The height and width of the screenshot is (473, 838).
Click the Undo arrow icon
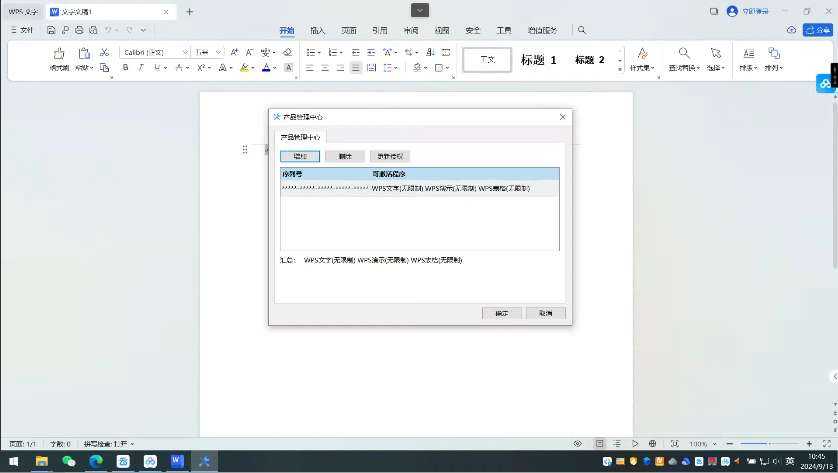[x=108, y=30]
